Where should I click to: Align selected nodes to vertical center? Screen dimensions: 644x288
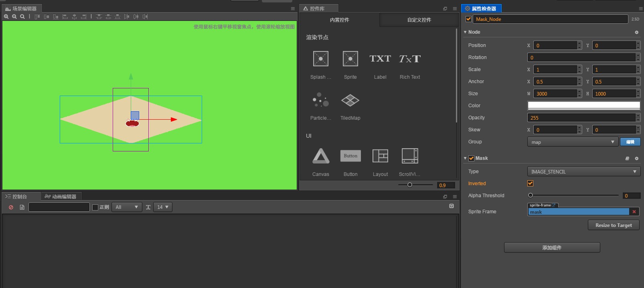click(x=47, y=16)
